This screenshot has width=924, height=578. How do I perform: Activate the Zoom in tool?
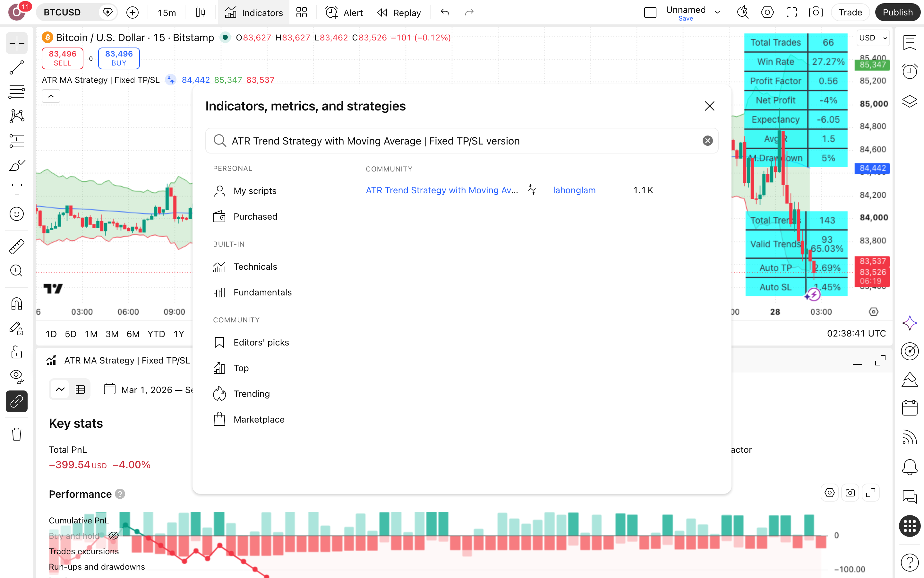[16, 271]
